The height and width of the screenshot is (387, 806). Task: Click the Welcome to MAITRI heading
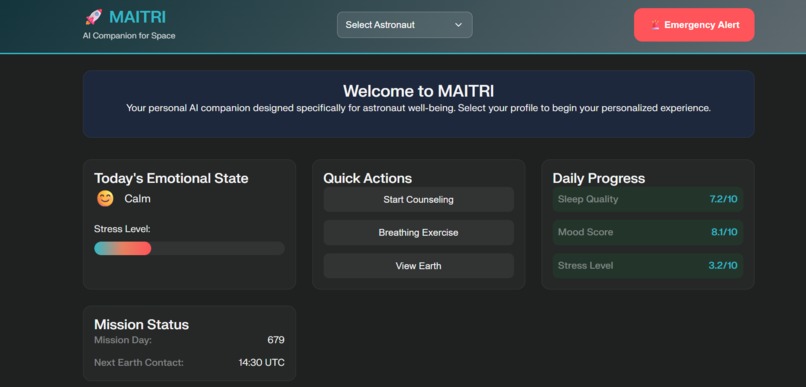point(418,91)
